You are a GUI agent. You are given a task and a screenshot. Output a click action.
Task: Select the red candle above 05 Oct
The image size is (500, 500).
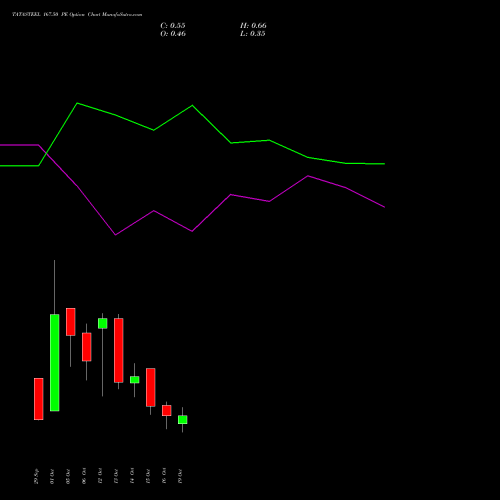(x=71, y=322)
